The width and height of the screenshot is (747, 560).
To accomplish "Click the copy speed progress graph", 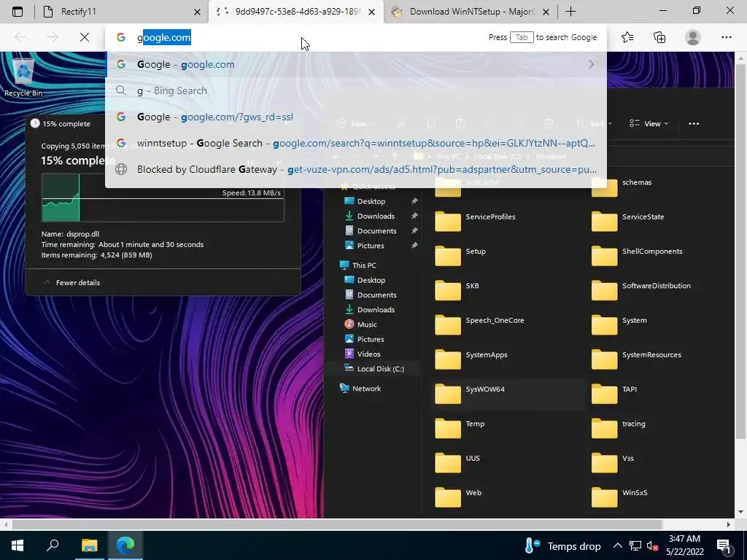I will tap(163, 198).
